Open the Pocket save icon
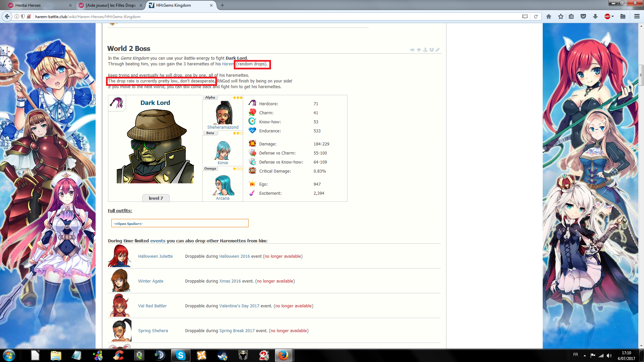 click(583, 16)
